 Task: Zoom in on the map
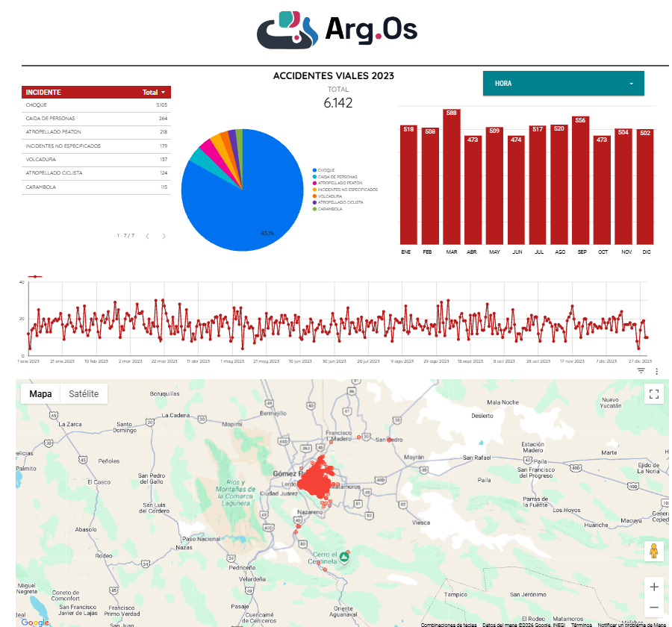point(653,587)
